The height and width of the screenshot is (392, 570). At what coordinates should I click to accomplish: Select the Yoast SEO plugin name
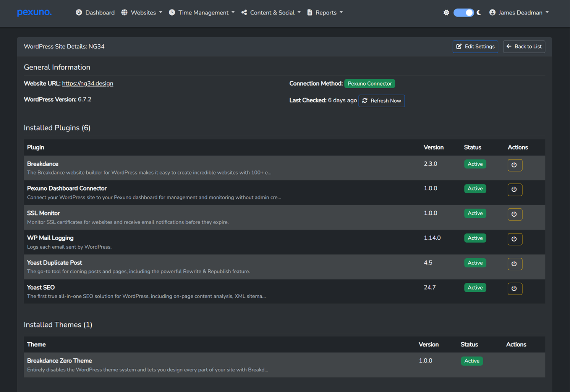pyautogui.click(x=41, y=288)
